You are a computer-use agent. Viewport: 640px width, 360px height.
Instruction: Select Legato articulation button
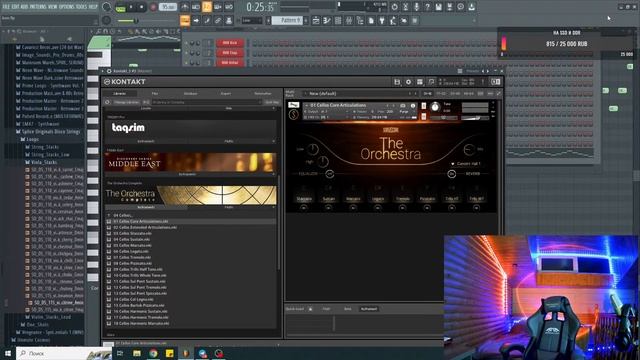point(378,199)
